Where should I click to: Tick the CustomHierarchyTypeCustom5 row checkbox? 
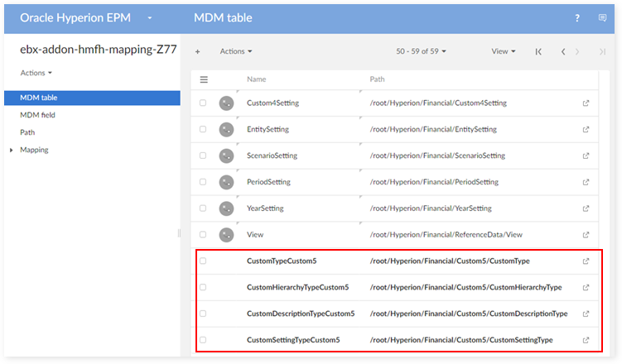tap(203, 287)
